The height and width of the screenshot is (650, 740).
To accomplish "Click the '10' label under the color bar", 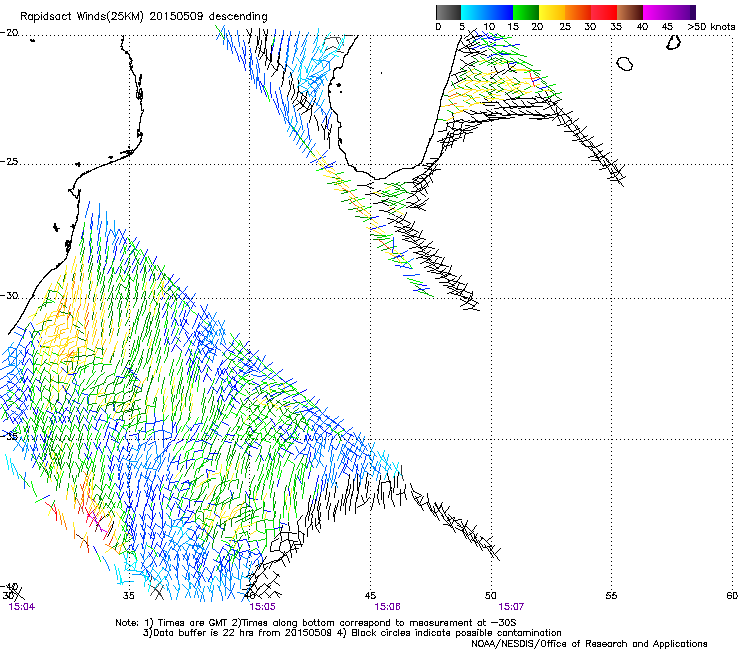I will pos(489,27).
